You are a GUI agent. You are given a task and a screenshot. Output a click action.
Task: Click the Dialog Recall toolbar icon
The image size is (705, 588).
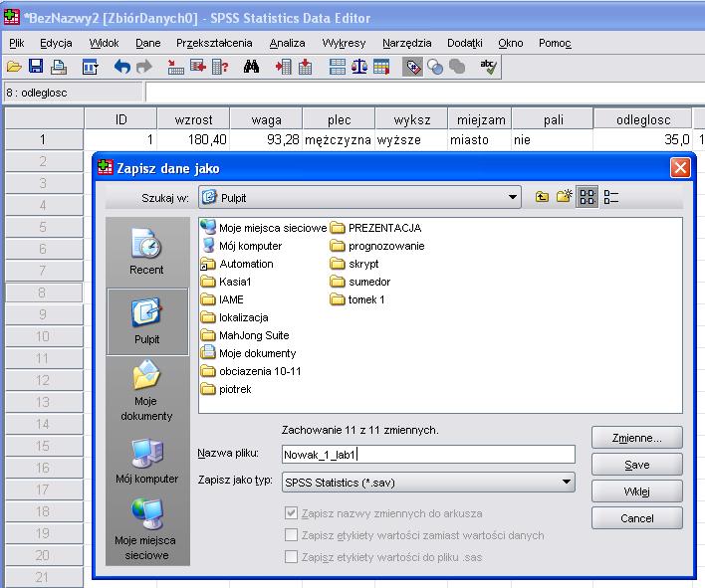tap(91, 67)
